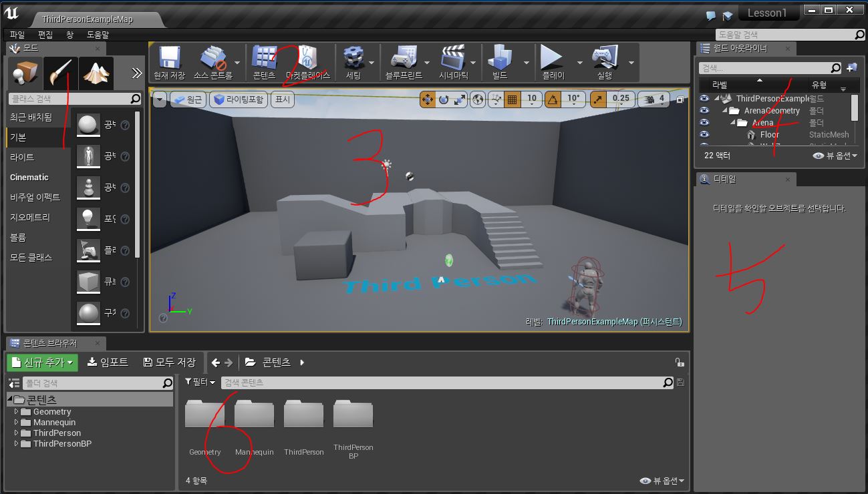Toggle scale snapping icon
868x494 pixels.
coord(597,99)
